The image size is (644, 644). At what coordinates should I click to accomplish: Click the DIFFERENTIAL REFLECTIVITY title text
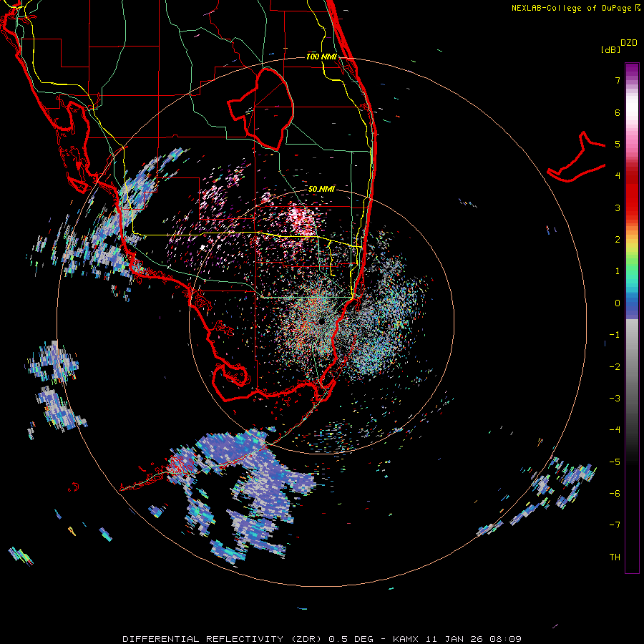[x=203, y=639]
